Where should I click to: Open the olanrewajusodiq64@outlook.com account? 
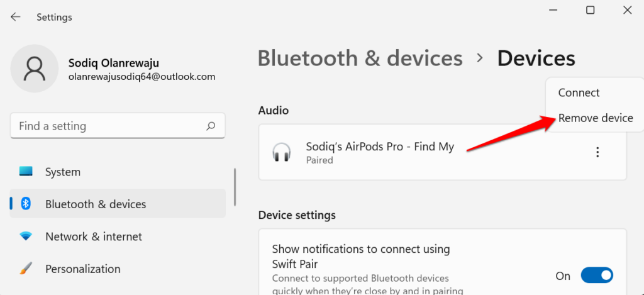click(142, 77)
